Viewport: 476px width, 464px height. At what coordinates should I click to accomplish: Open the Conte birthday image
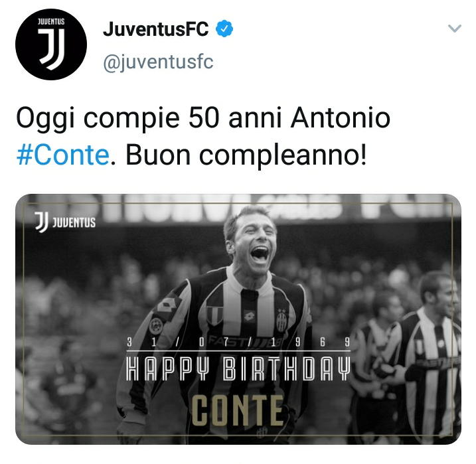tap(238, 319)
